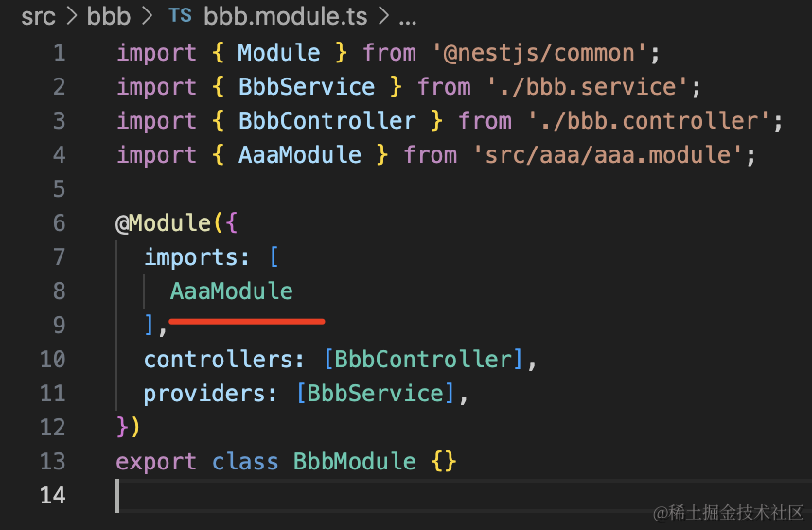Open the src breadcrumb folder
The image size is (812, 530).
point(38,17)
